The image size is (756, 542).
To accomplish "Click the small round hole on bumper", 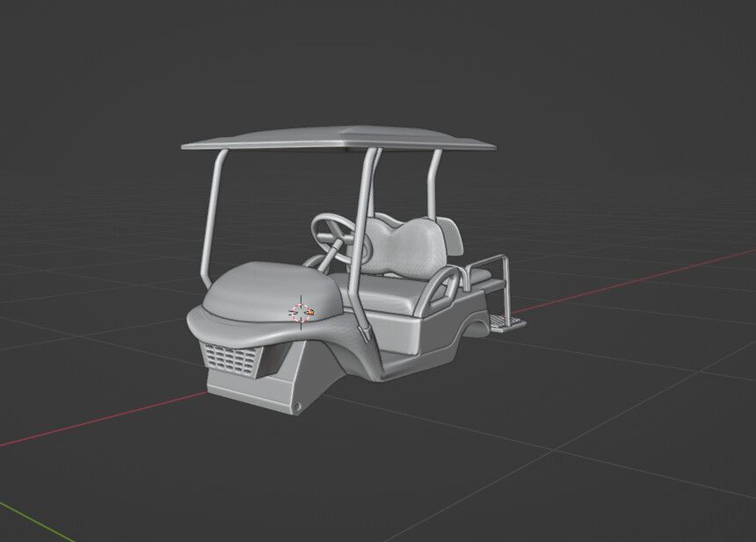I will pos(298,407).
